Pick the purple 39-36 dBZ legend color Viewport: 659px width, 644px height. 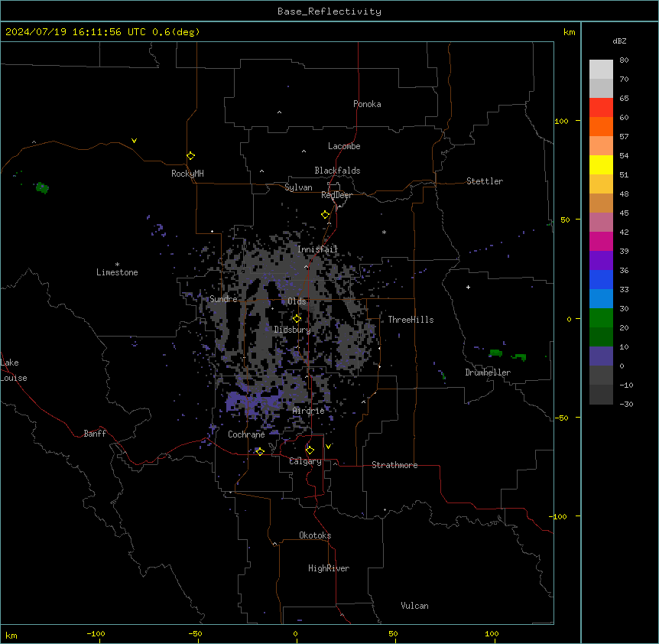pyautogui.click(x=601, y=261)
